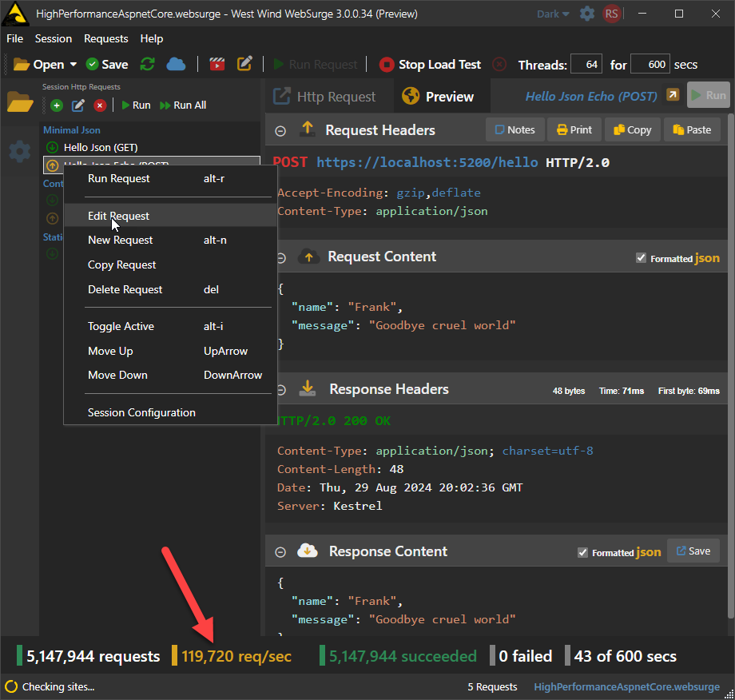Click the green reload session icon
Image resolution: width=735 pixels, height=700 pixels.
click(x=148, y=64)
